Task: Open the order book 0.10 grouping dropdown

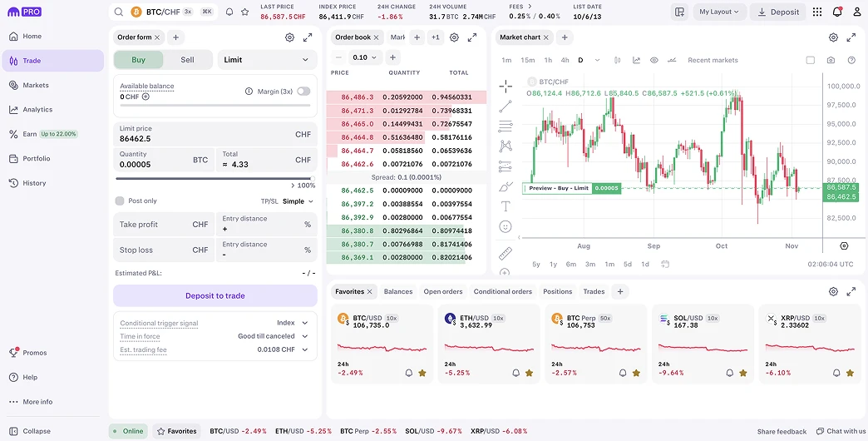Action: (x=367, y=57)
